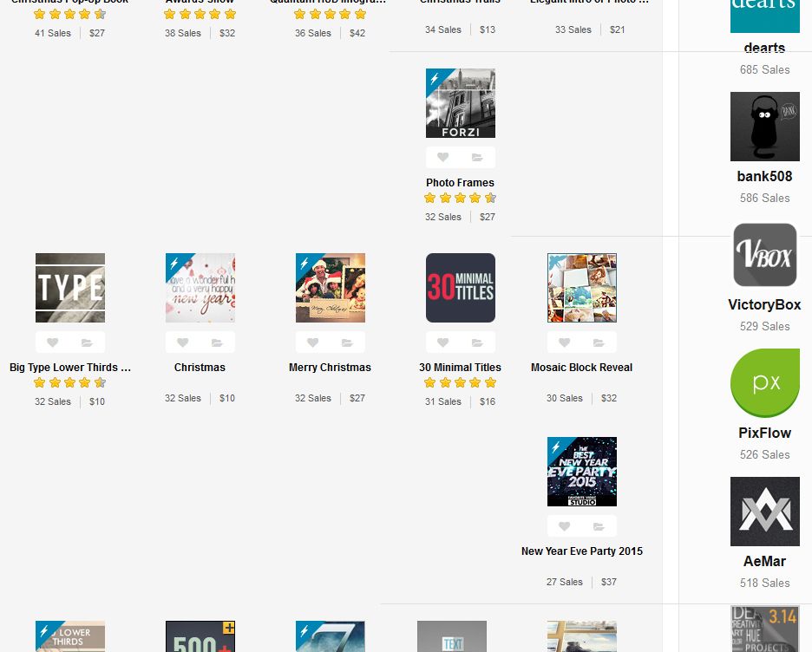
Task: Open the Merry Christmas title link
Action: (x=330, y=368)
